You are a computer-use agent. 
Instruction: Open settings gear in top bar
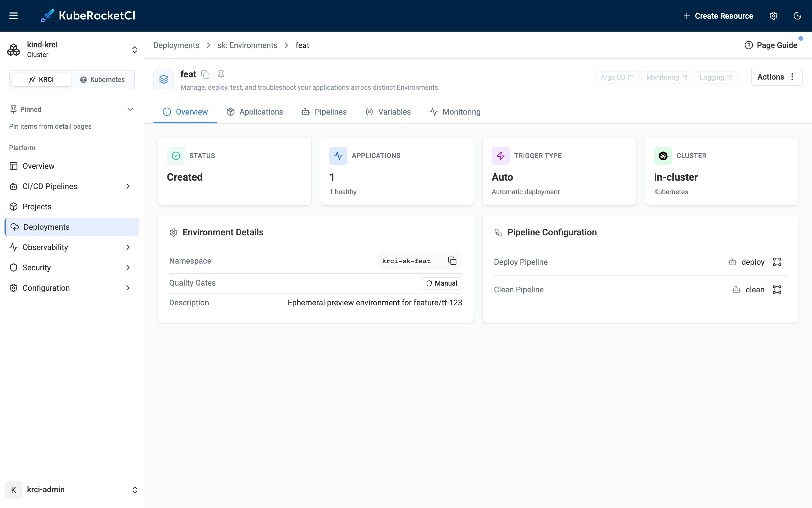click(x=773, y=16)
